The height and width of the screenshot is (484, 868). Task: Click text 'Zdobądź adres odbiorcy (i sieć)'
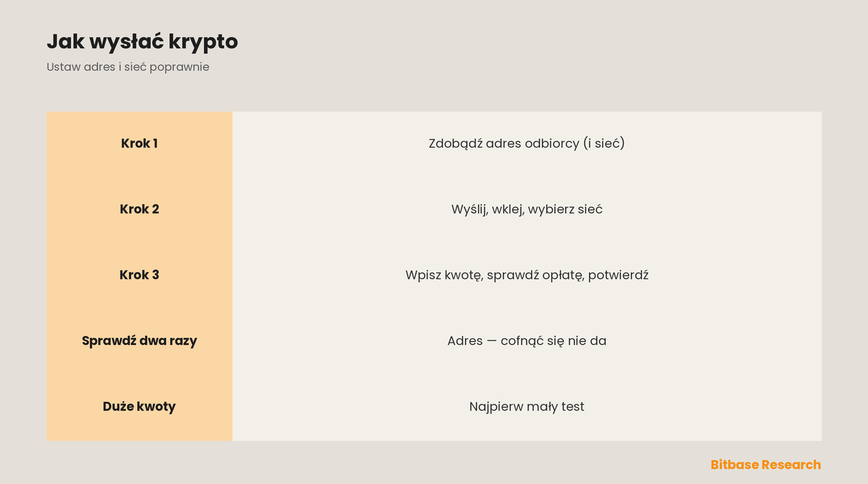click(527, 143)
